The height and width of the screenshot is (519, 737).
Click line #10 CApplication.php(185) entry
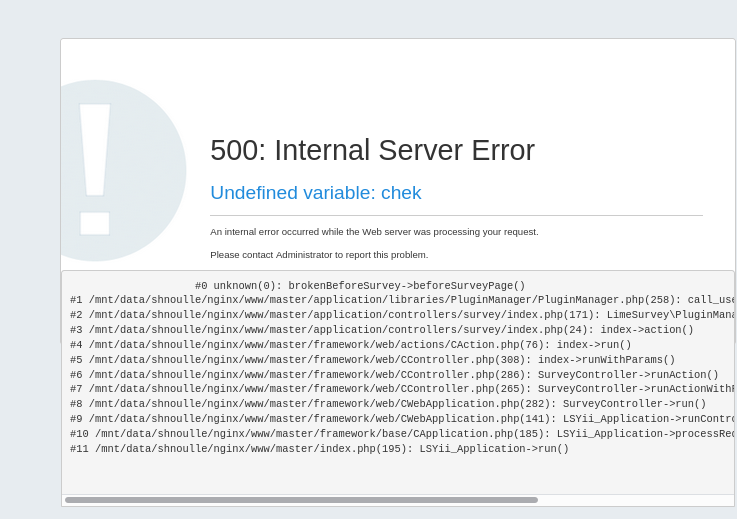point(400,434)
